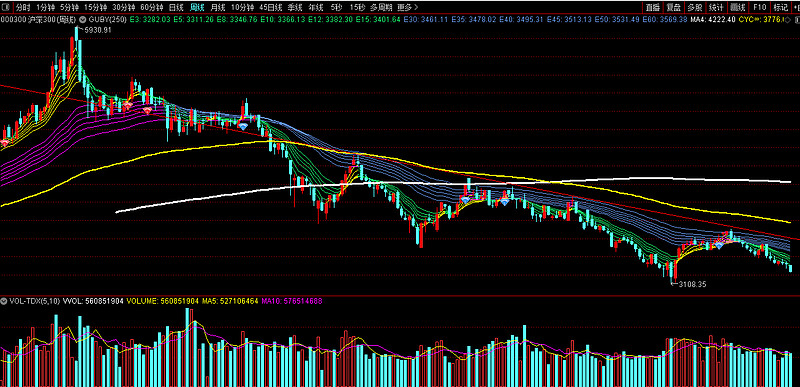Select the 10分钟 period tab
800x387 pixels.
[x=242, y=7]
